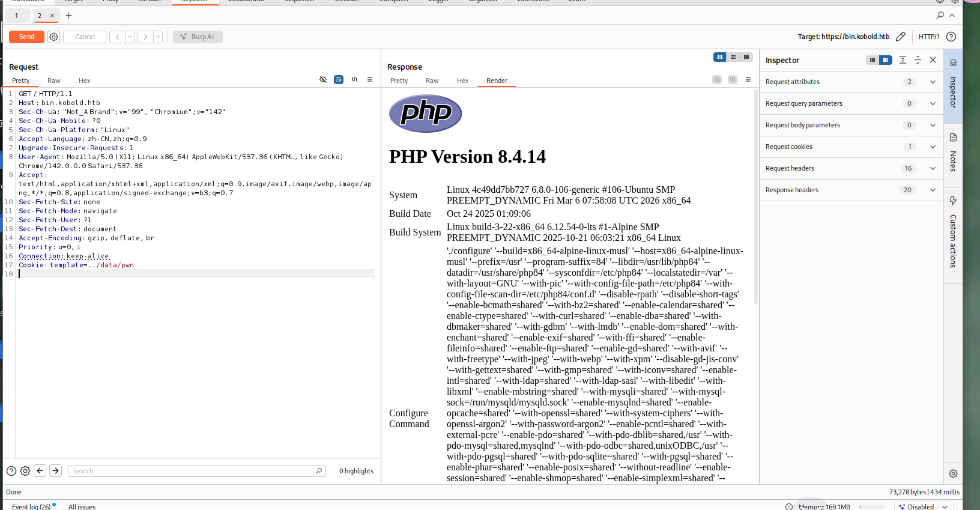The image size is (980, 510).
Task: Open the Notes side panel
Action: [953, 153]
